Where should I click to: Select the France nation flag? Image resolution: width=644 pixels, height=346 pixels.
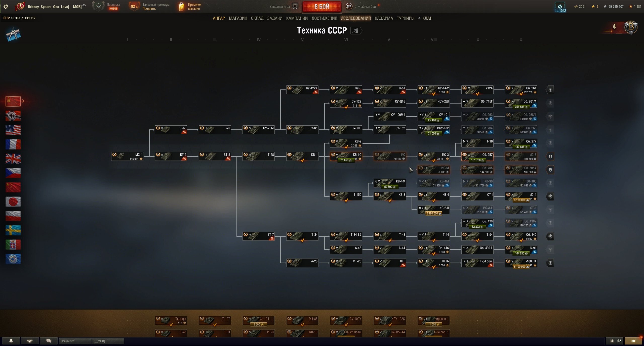(x=13, y=144)
